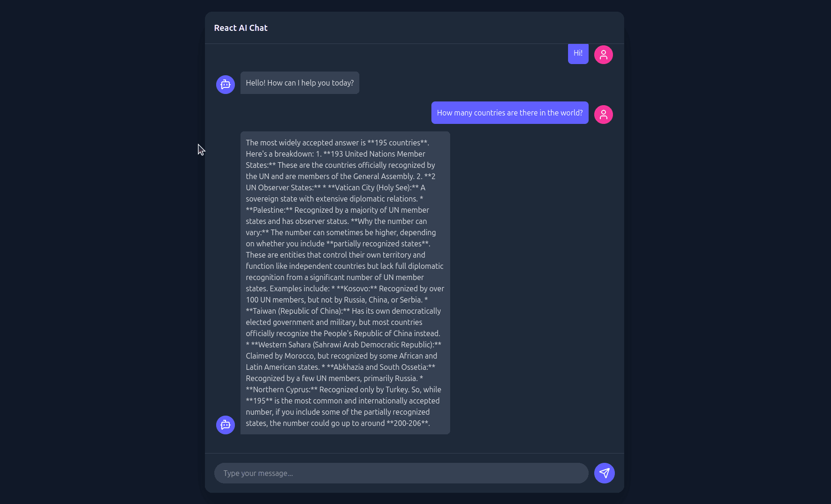Select the pink person icon at top right

(603, 55)
